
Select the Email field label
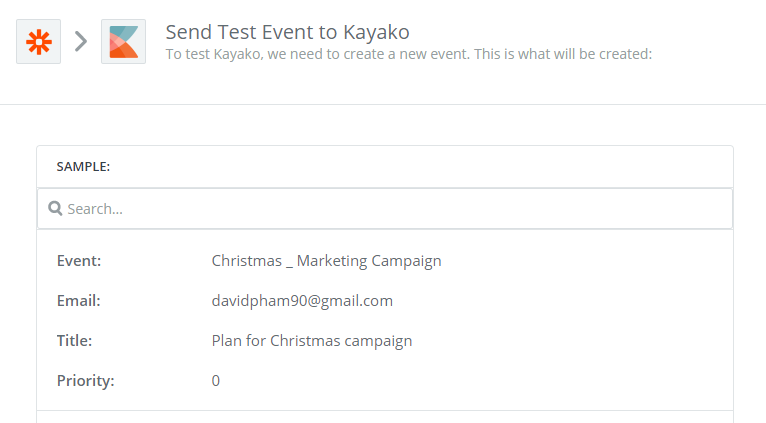click(x=79, y=301)
